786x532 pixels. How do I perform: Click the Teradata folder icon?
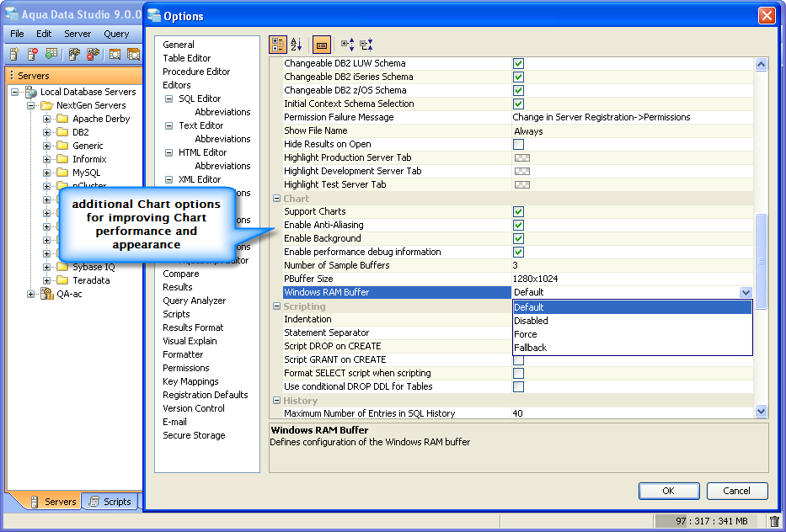click(x=62, y=280)
